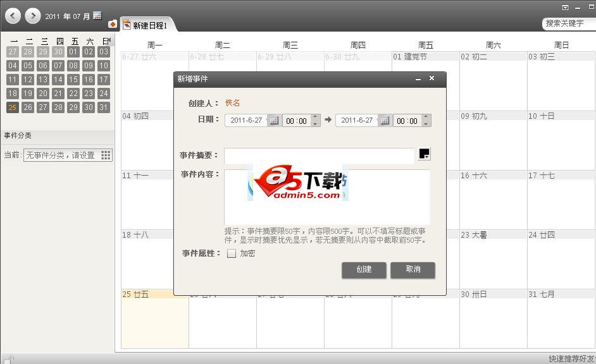Click the 事件摘要 summary input

319,155
